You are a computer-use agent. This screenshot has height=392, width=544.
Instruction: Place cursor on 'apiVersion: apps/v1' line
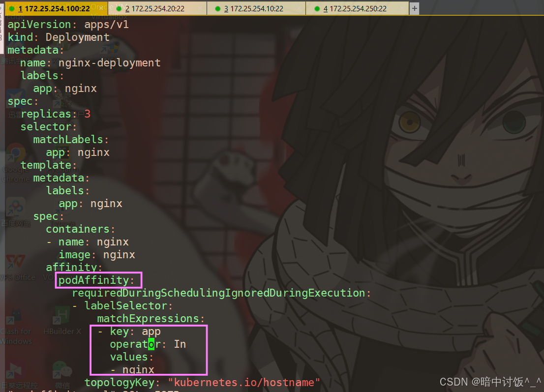pyautogui.click(x=68, y=25)
